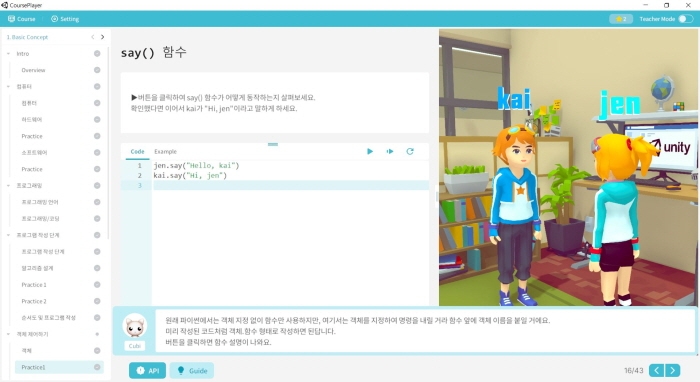Image resolution: width=700 pixels, height=382 pixels.
Task: Run the code with the play button
Action: click(370, 151)
